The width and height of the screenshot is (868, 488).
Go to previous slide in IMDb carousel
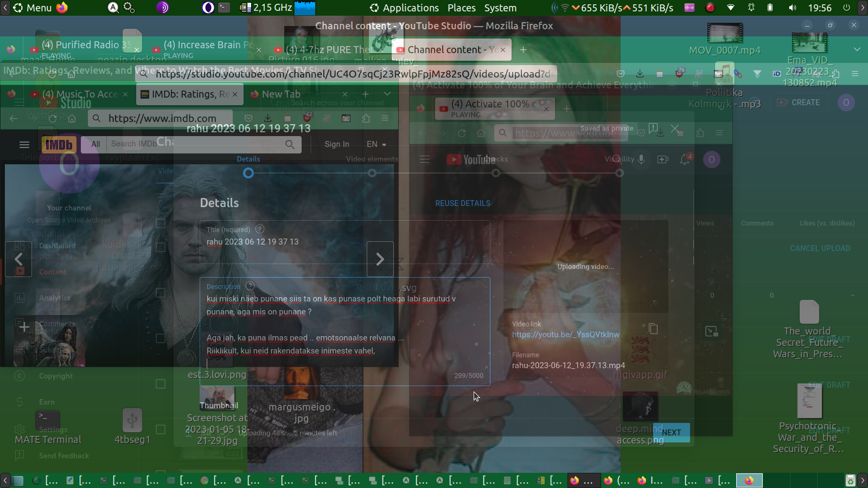tap(18, 259)
